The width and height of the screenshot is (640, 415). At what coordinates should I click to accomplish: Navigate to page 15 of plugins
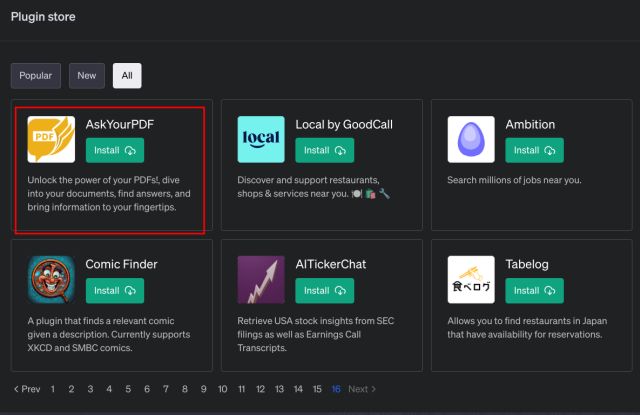[317, 389]
